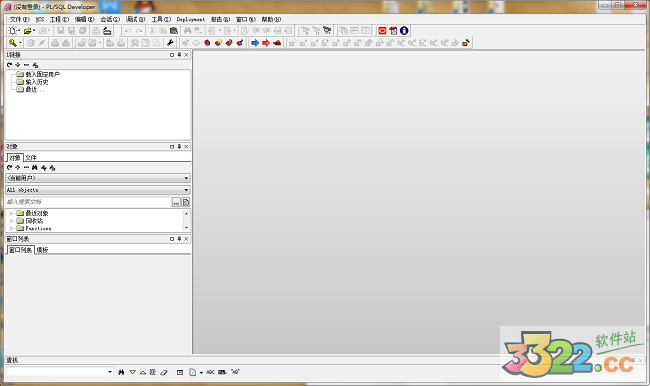650x386 pixels.
Task: Toggle the pin on the window list panel
Action: pyautogui.click(x=179, y=239)
